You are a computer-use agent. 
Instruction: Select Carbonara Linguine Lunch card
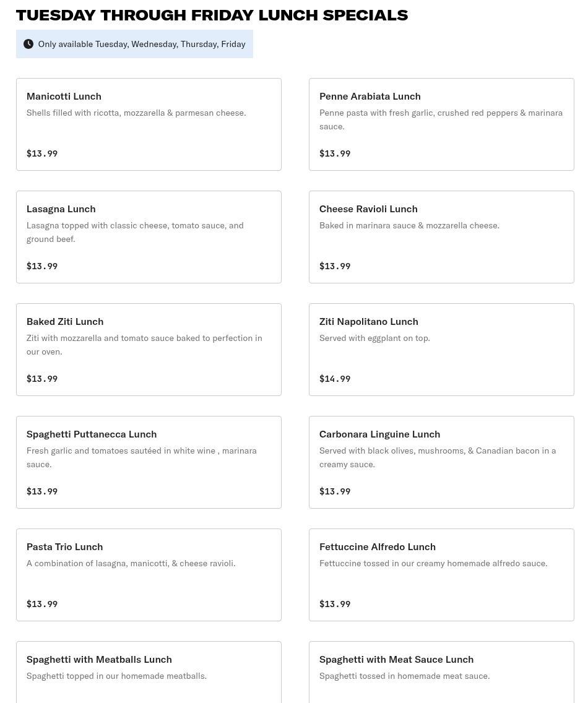441,462
